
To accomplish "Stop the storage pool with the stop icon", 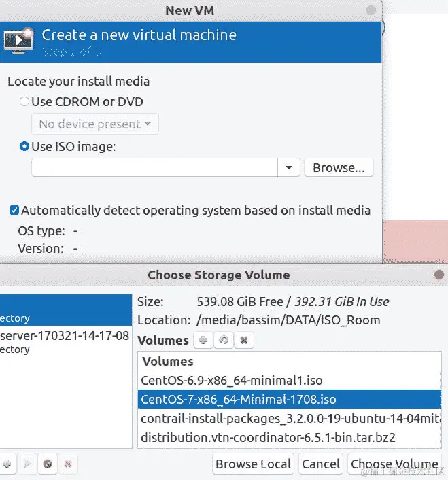I will 48,464.
